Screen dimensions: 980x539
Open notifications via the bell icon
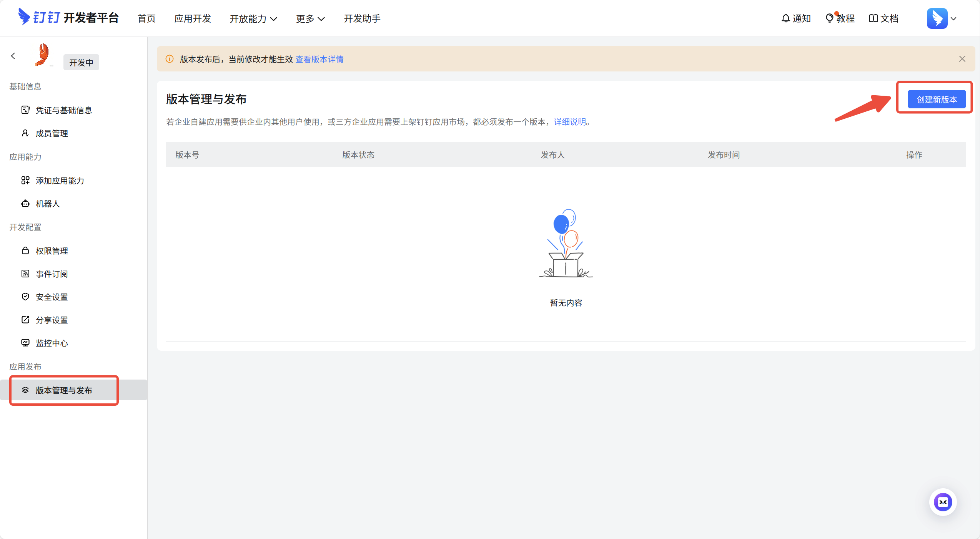click(785, 18)
